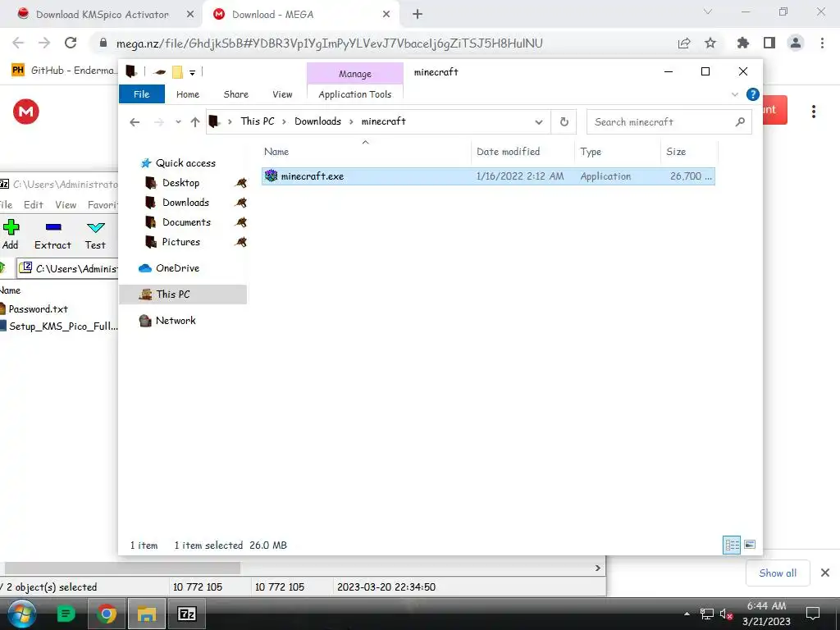Screen dimensions: 840x630
Task: Close the Chrome downloads bar
Action: pos(825,573)
